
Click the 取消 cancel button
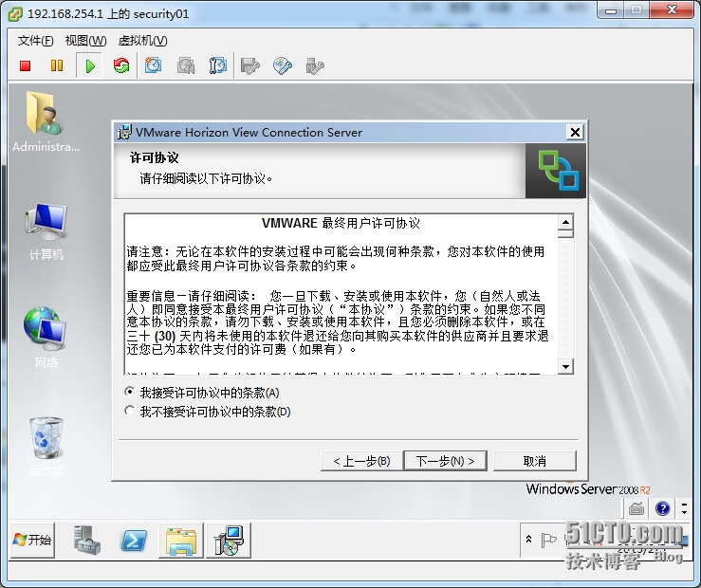tap(535, 461)
